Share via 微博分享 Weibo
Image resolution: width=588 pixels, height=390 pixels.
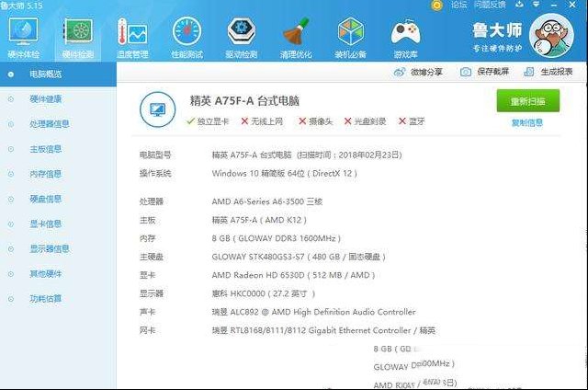point(418,72)
